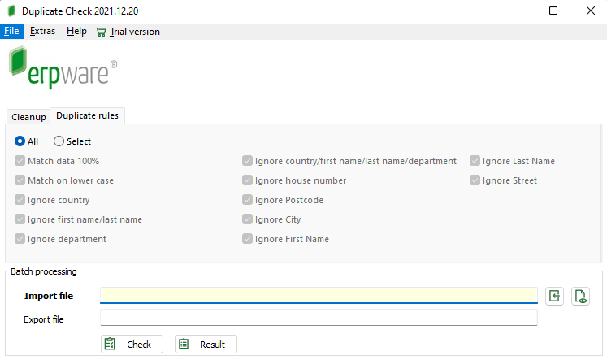
Task: Toggle the Match data 100% checkbox
Action: pyautogui.click(x=20, y=161)
